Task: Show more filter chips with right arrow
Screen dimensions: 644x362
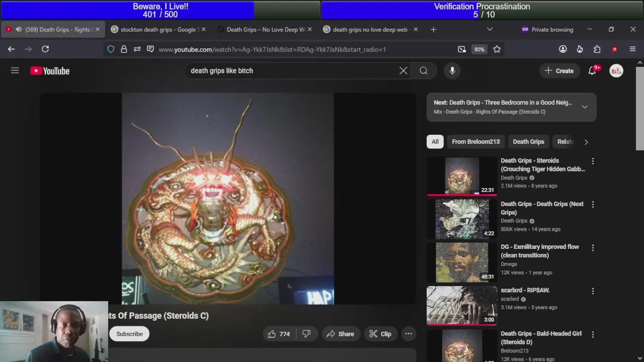Action: pos(586,142)
